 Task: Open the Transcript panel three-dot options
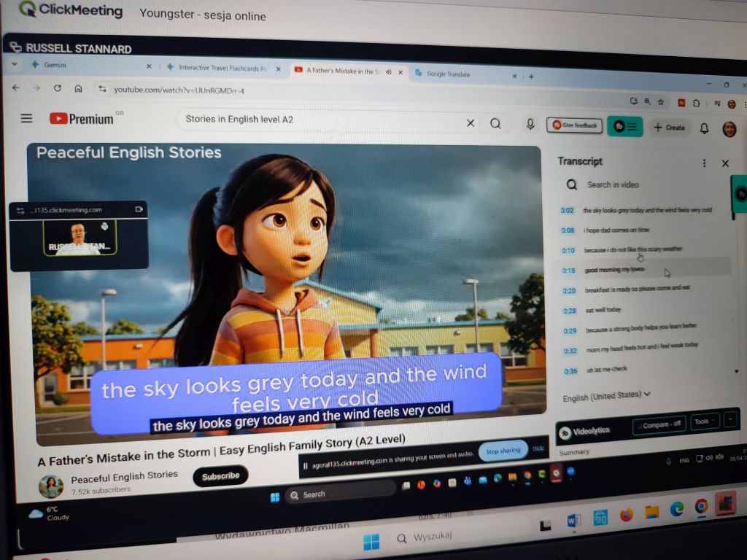click(x=704, y=163)
